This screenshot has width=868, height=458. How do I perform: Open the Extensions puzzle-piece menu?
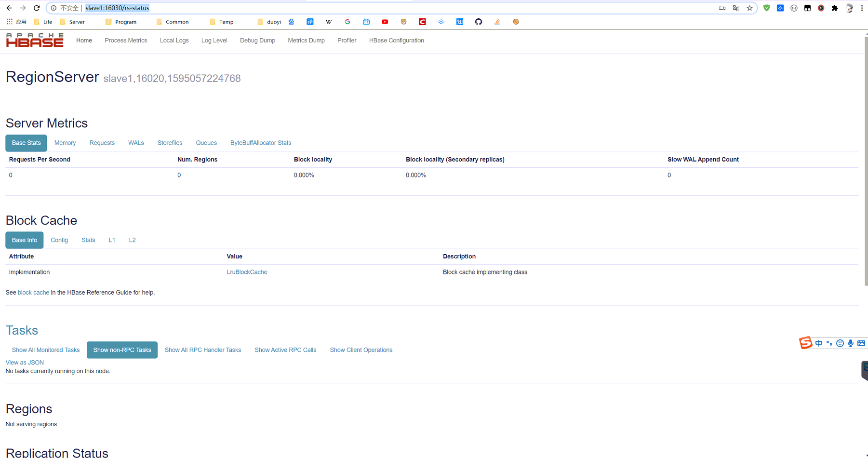(x=835, y=8)
